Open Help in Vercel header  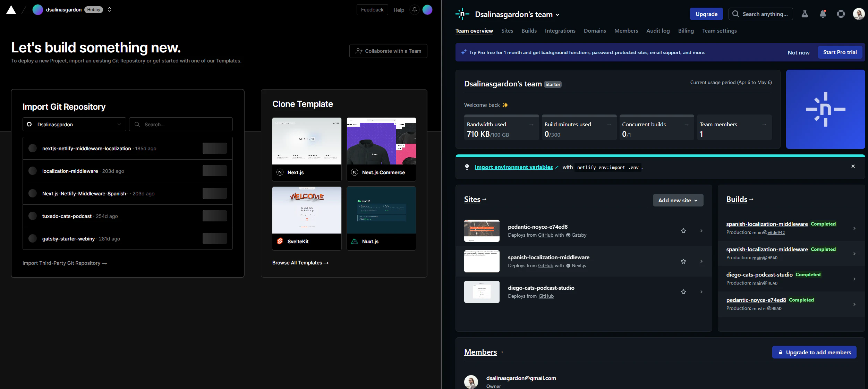pyautogui.click(x=399, y=10)
